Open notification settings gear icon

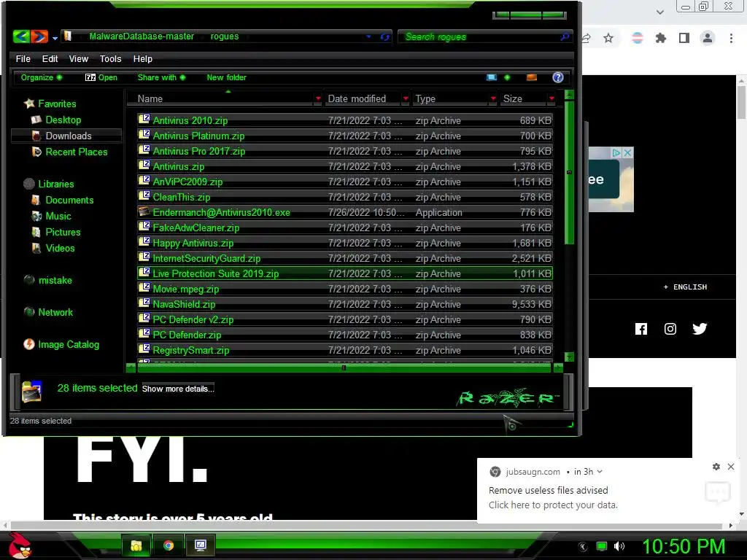[716, 467]
